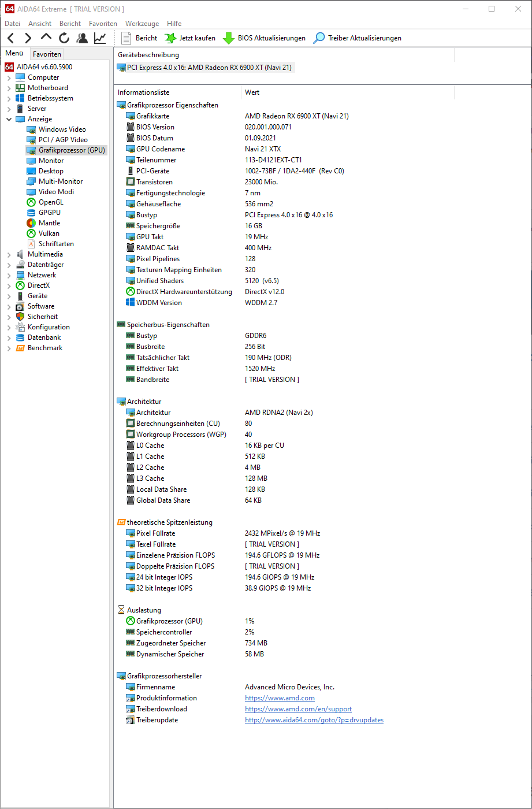Image resolution: width=532 pixels, height=809 pixels.
Task: Collapse the Anzeige tree node
Action: click(9, 119)
